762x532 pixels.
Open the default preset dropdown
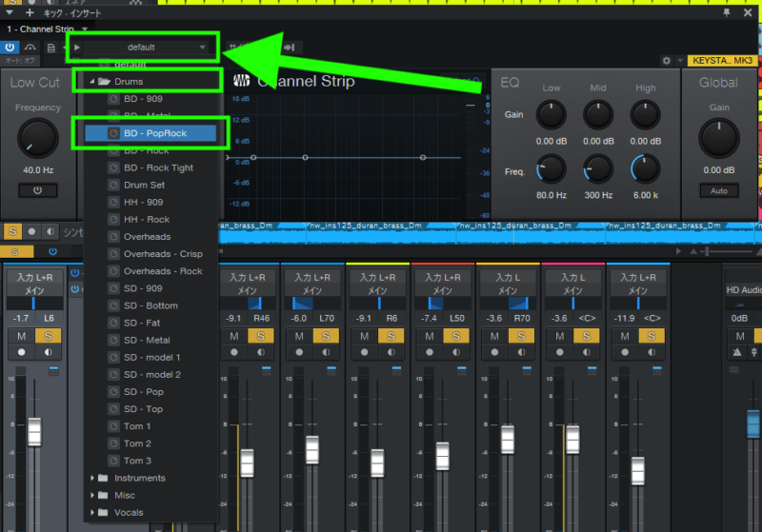pyautogui.click(x=147, y=47)
